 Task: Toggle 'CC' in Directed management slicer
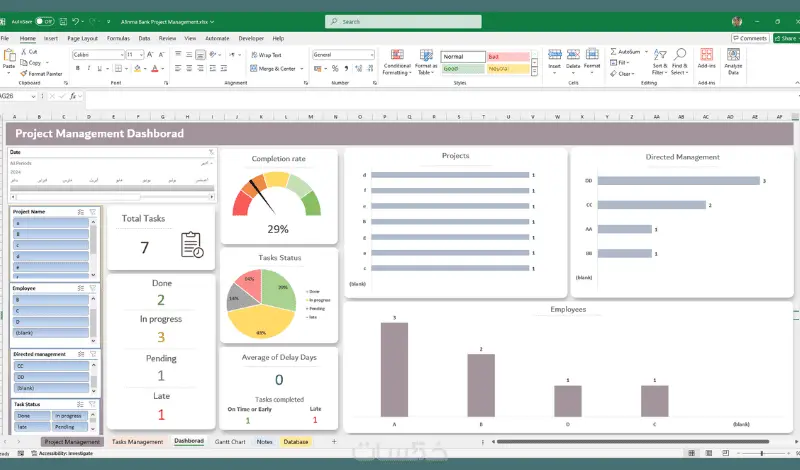51,366
